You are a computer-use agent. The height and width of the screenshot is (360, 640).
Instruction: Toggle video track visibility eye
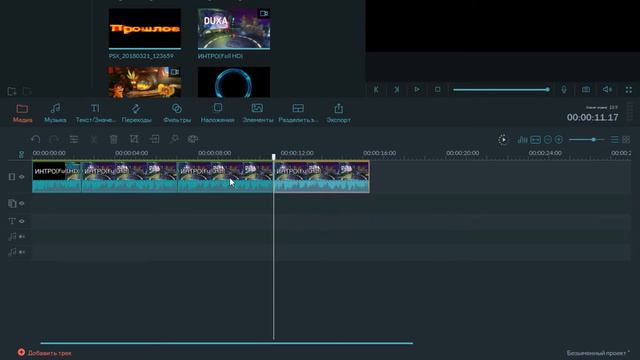tap(22, 177)
